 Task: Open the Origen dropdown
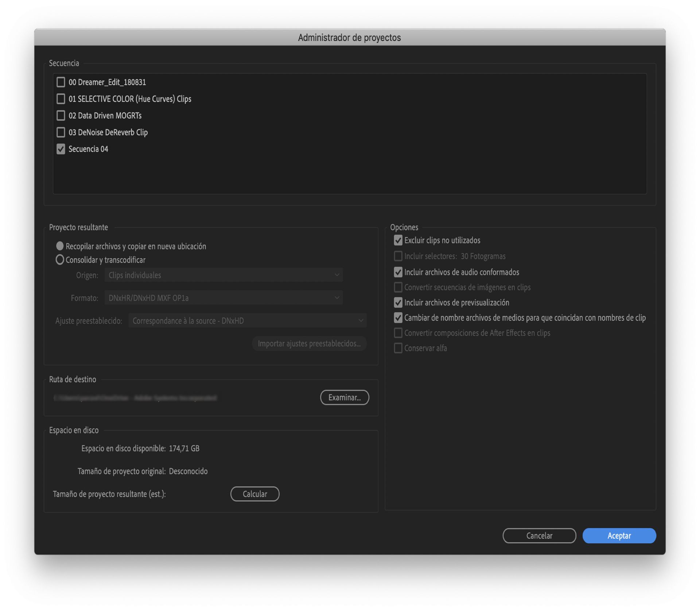click(x=223, y=275)
